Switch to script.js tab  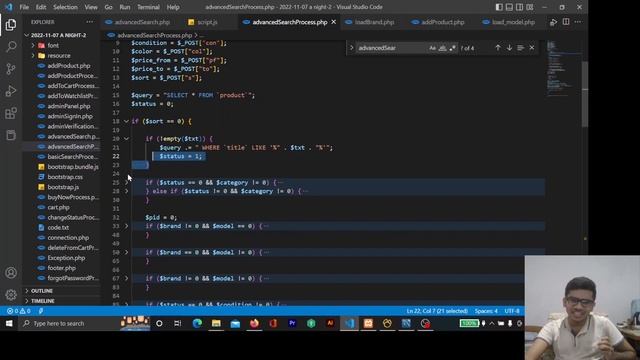(207, 22)
